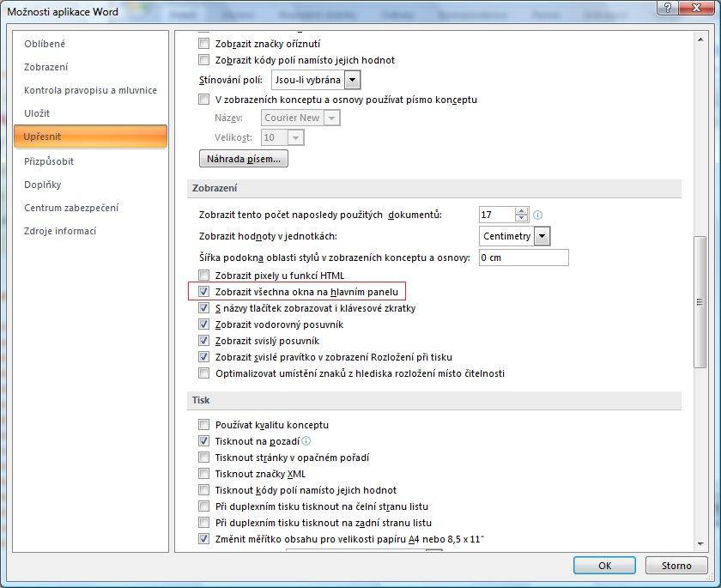Uncheck Změnit měřítko obsahu pro A4 checkbox
The image size is (721, 588).
pyautogui.click(x=203, y=539)
